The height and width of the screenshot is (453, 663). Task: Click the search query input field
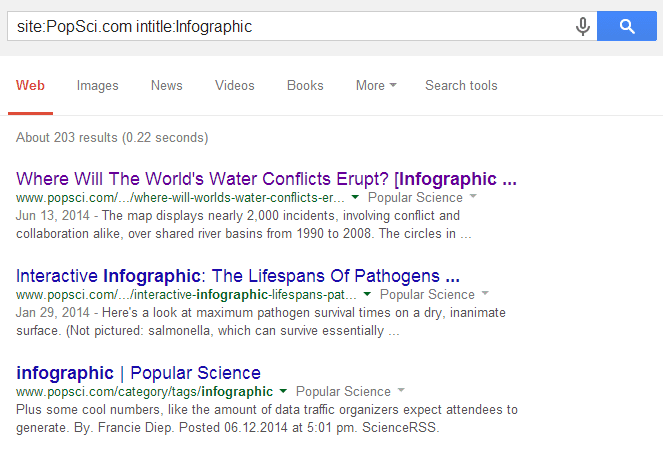click(x=302, y=26)
